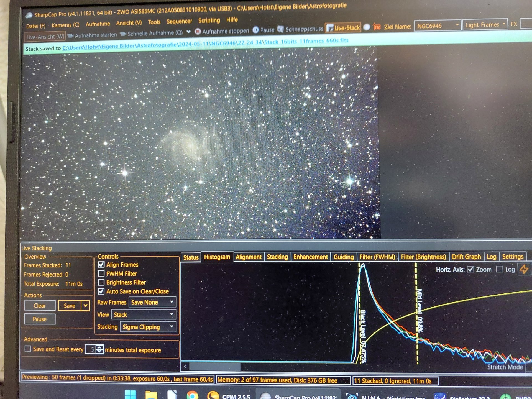The image size is (532, 399).
Task: Enable the FWHM Filter checkbox
Action: click(101, 273)
